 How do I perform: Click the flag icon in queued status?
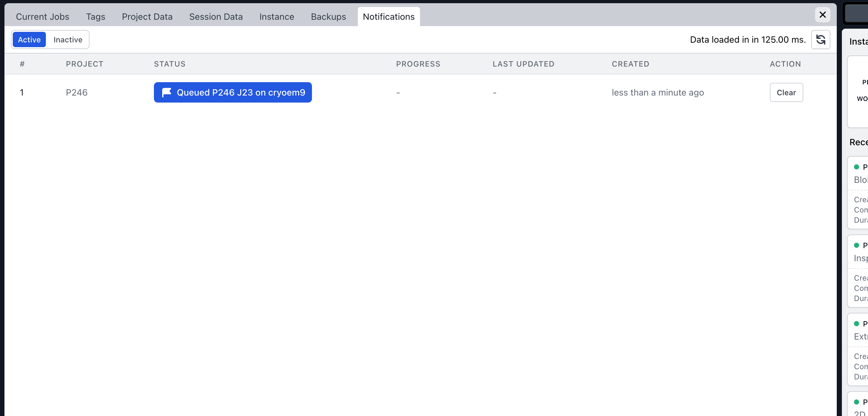(166, 92)
